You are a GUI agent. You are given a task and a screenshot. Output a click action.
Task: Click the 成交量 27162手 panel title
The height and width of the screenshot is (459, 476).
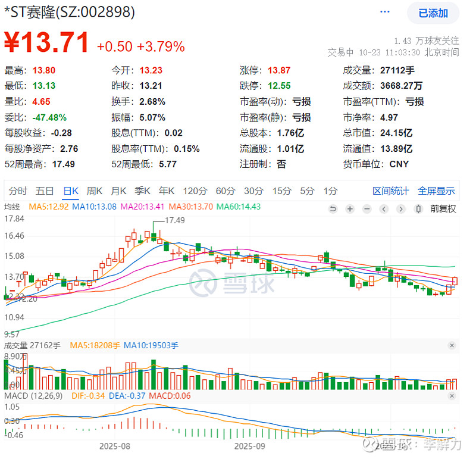coord(32,346)
